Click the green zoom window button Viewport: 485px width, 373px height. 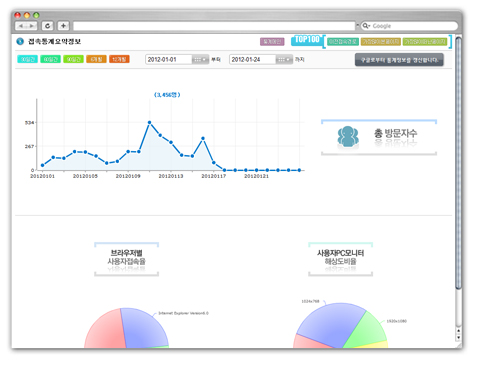tap(36, 15)
